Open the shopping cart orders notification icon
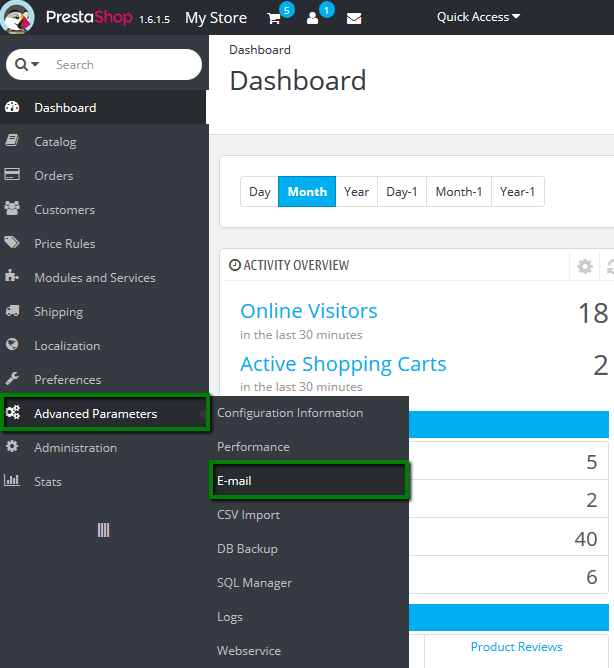 click(274, 18)
